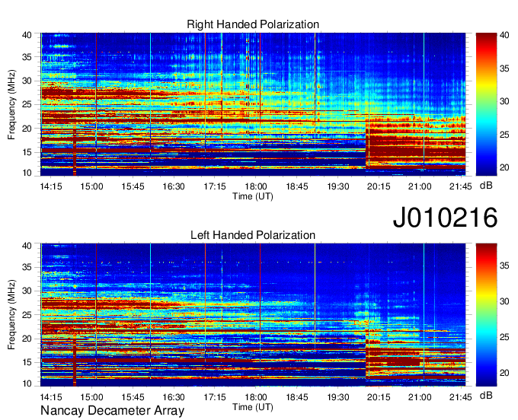Click the right-handed polarization spectrogram image
This screenshot has width=518, height=420.
click(253, 104)
